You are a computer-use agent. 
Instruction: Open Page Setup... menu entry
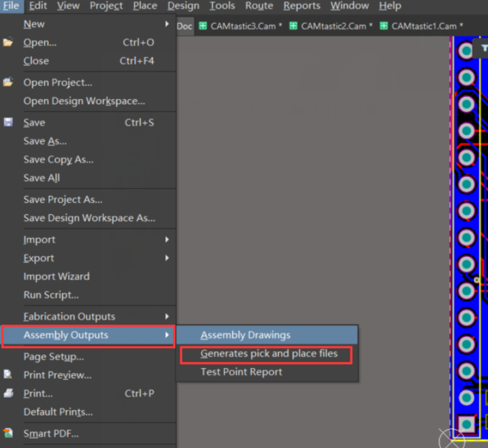[x=88, y=357]
